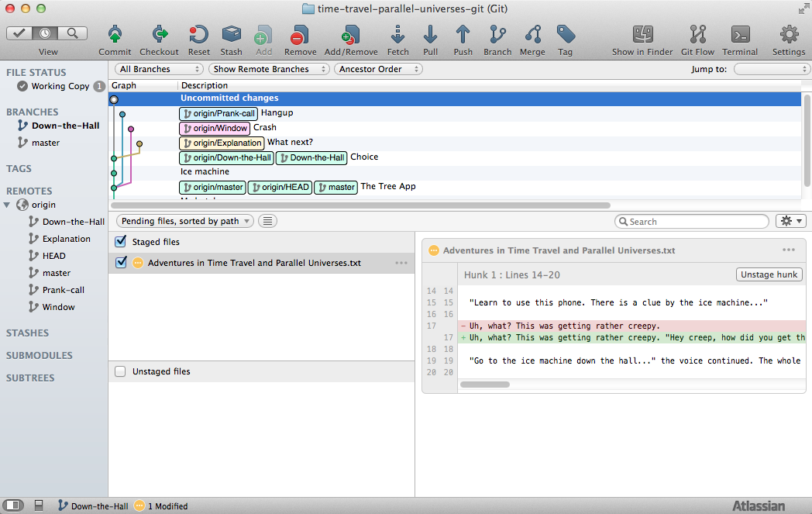Open Pending files sorted by path dropdown
The width and height of the screenshot is (812, 514).
coord(185,221)
